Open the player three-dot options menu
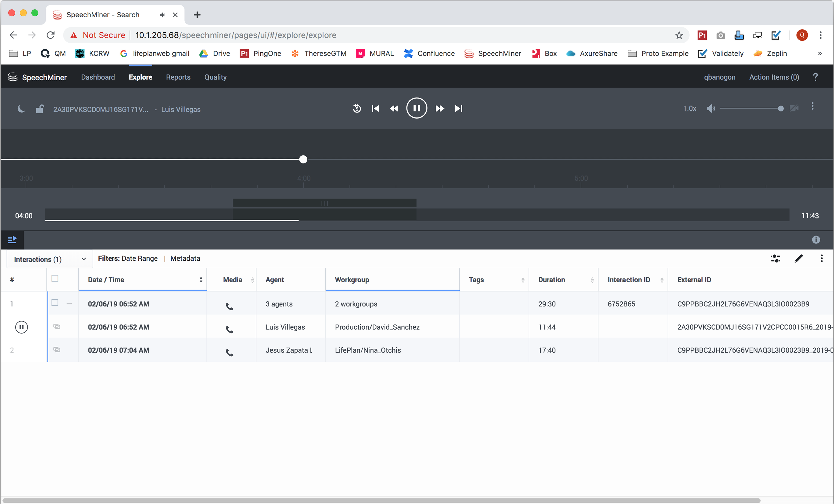834x504 pixels. [x=812, y=107]
